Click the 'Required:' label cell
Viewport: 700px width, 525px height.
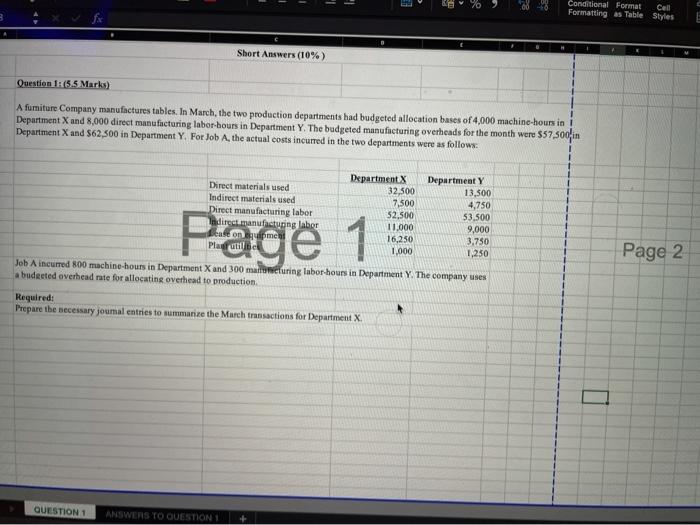[x=34, y=297]
